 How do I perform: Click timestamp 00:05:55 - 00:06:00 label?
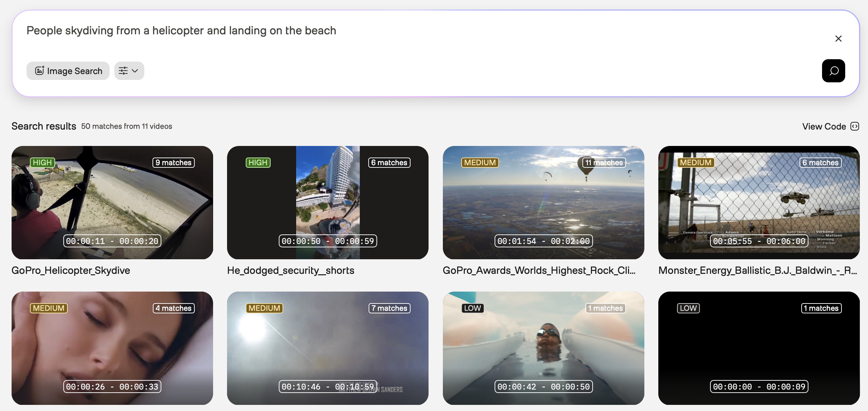point(759,241)
